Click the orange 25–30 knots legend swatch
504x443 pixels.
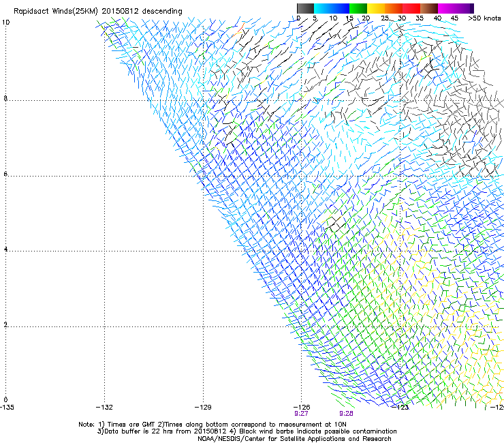pyautogui.click(x=394, y=8)
